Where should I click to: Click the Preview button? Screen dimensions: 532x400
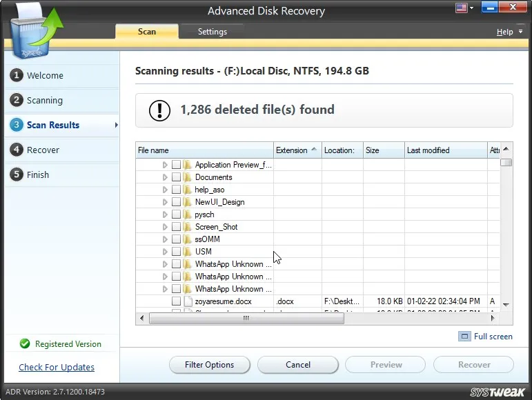(386, 365)
